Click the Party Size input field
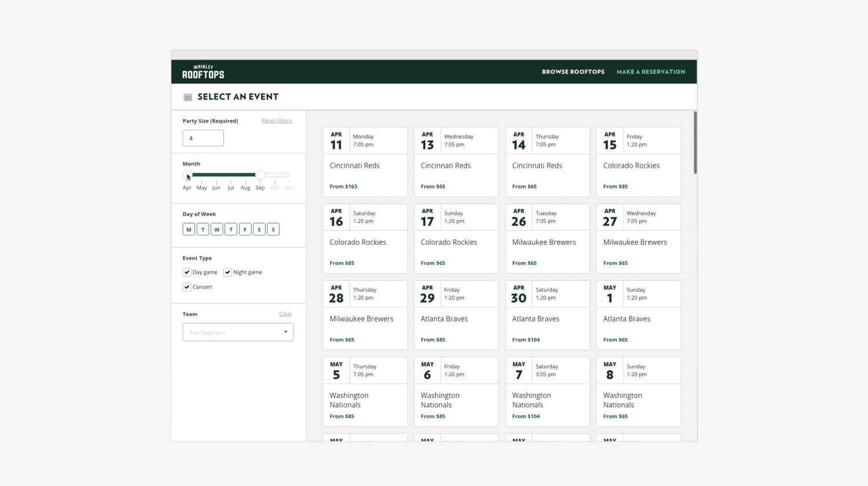The width and height of the screenshot is (868, 486). pos(203,138)
